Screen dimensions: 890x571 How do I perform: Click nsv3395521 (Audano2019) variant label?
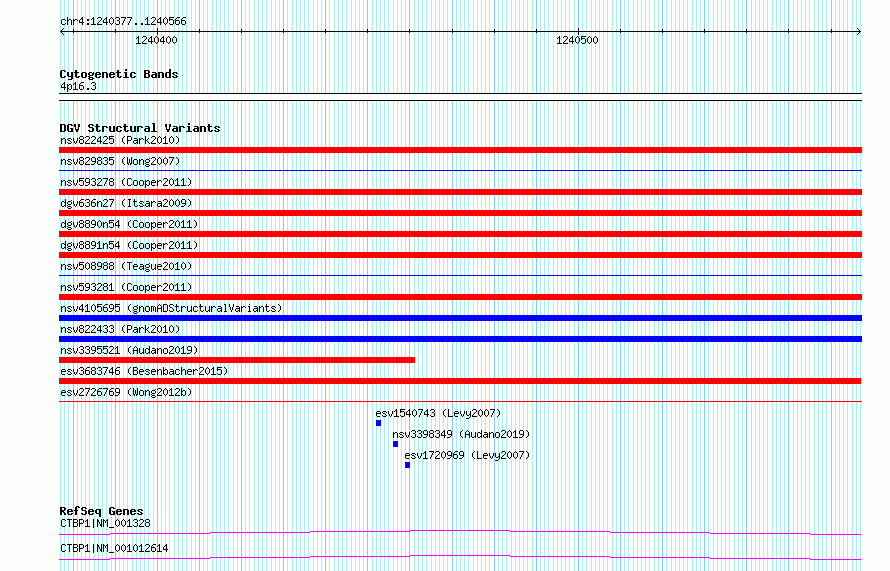coord(129,350)
